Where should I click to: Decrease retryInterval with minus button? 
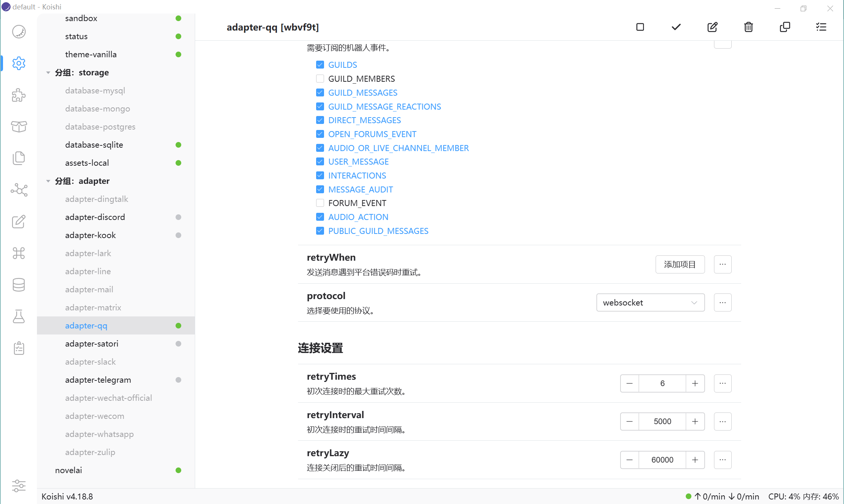[630, 422]
